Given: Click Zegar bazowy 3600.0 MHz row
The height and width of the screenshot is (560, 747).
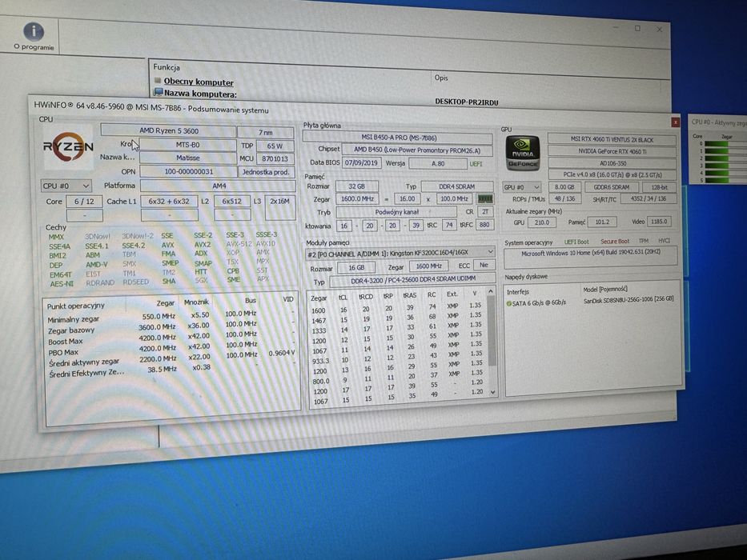Looking at the screenshot, I should tap(171, 328).
